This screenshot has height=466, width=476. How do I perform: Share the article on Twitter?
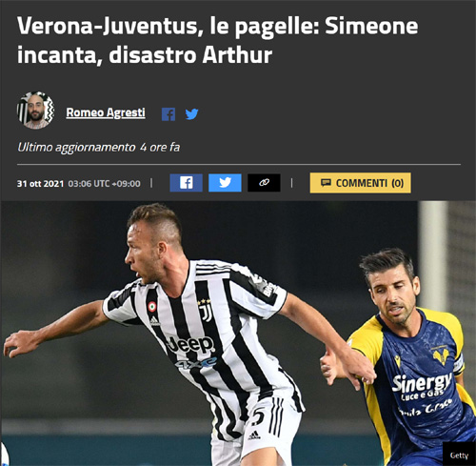[225, 183]
